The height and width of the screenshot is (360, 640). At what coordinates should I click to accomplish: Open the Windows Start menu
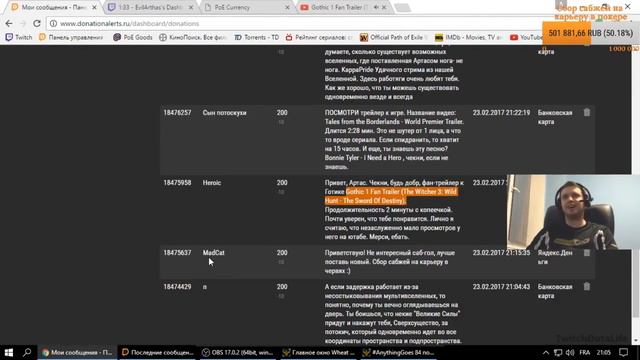[9, 352]
